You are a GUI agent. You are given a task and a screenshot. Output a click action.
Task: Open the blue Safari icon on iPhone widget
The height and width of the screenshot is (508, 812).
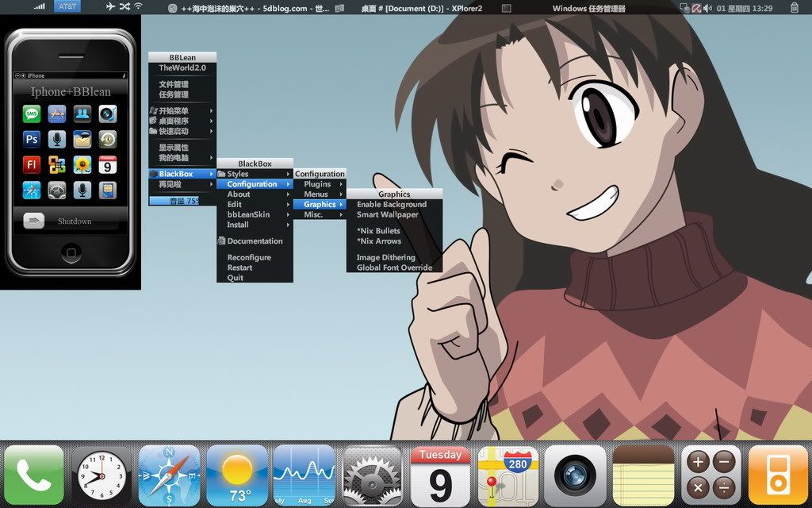coord(32,190)
